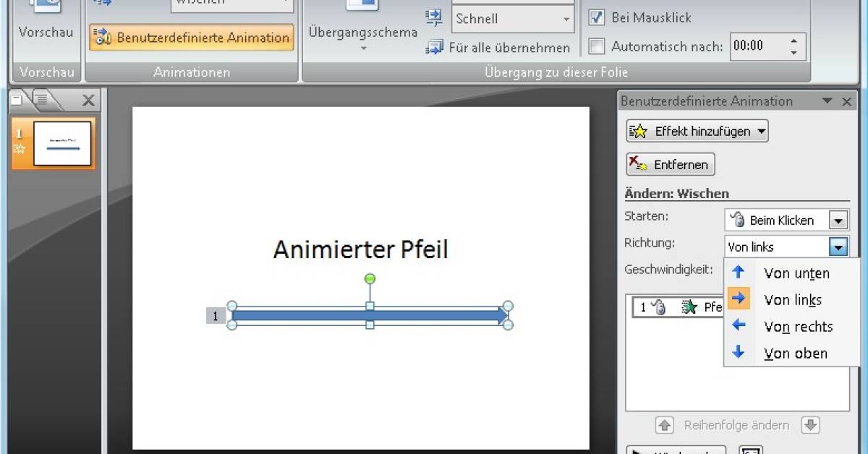Select the Von unten up-arrow icon
868x454 pixels.
point(739,273)
